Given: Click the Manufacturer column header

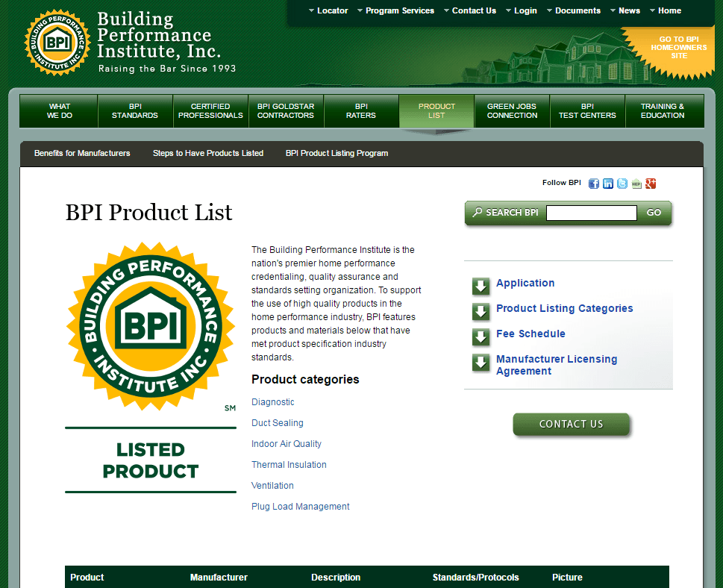Looking at the screenshot, I should [x=219, y=578].
